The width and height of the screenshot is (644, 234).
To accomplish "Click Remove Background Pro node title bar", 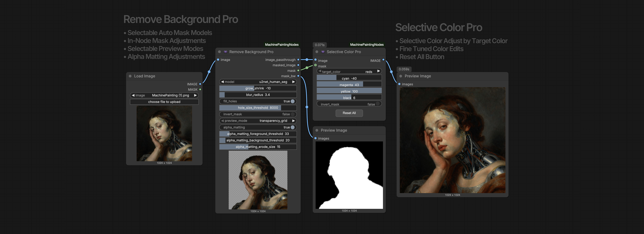I will [x=258, y=52].
